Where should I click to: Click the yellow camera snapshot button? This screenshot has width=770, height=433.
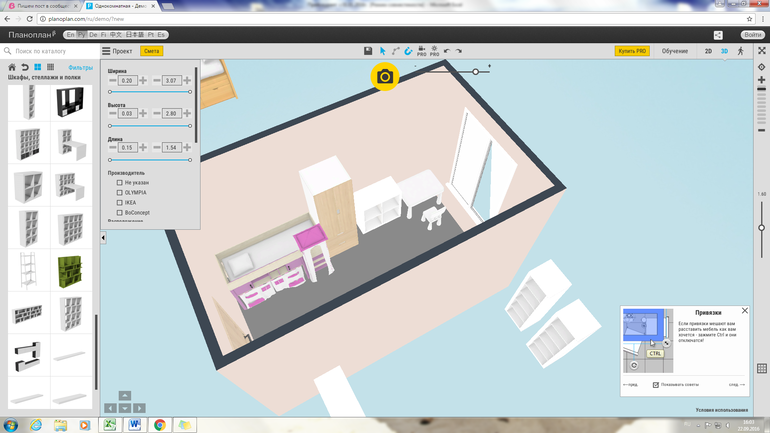[x=385, y=77]
